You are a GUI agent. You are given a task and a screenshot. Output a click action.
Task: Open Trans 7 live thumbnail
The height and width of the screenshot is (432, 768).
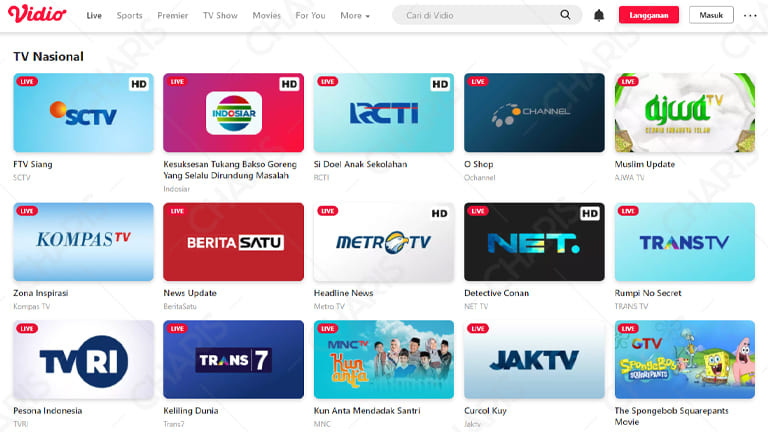(234, 360)
